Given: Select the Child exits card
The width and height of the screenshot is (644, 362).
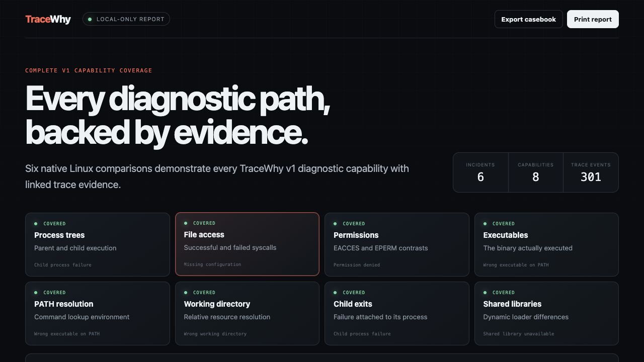Looking at the screenshot, I should [x=397, y=313].
